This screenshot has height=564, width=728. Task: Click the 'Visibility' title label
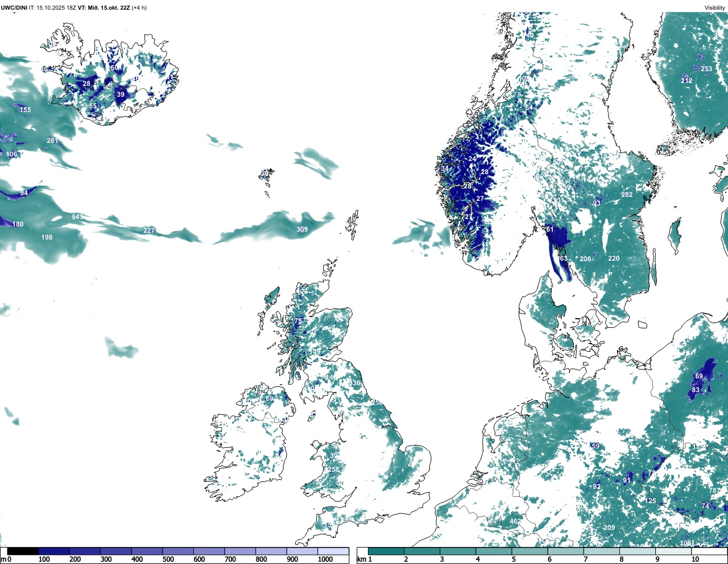coord(715,7)
